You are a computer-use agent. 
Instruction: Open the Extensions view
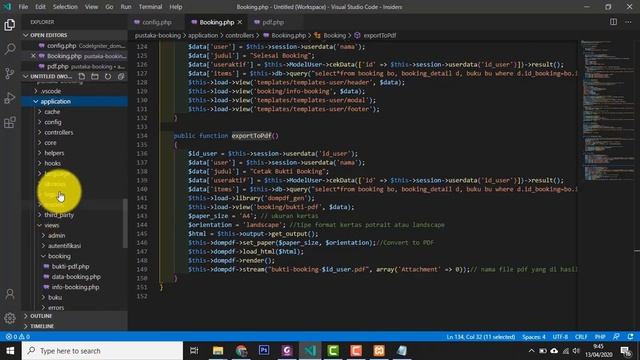click(10, 122)
